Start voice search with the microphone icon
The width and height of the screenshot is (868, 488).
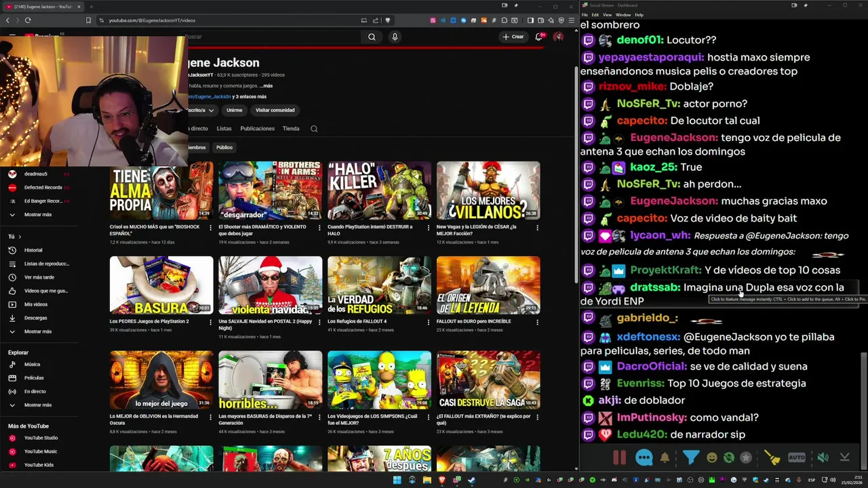(x=395, y=37)
